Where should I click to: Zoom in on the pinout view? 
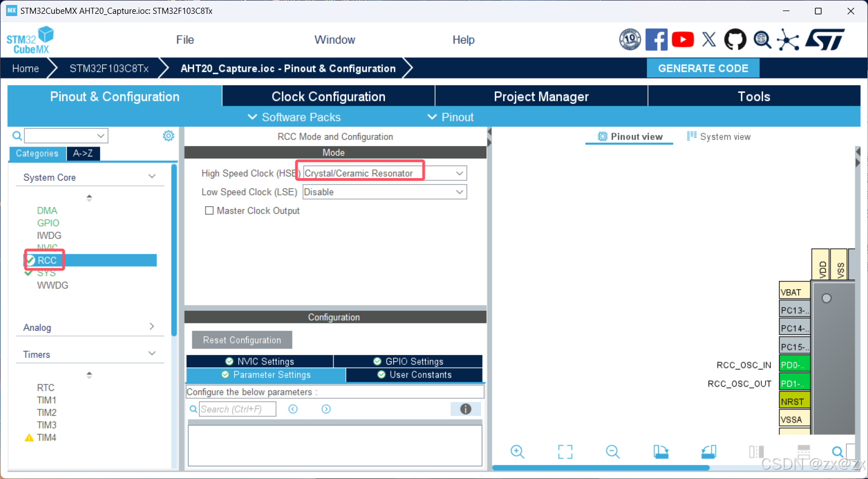click(517, 451)
